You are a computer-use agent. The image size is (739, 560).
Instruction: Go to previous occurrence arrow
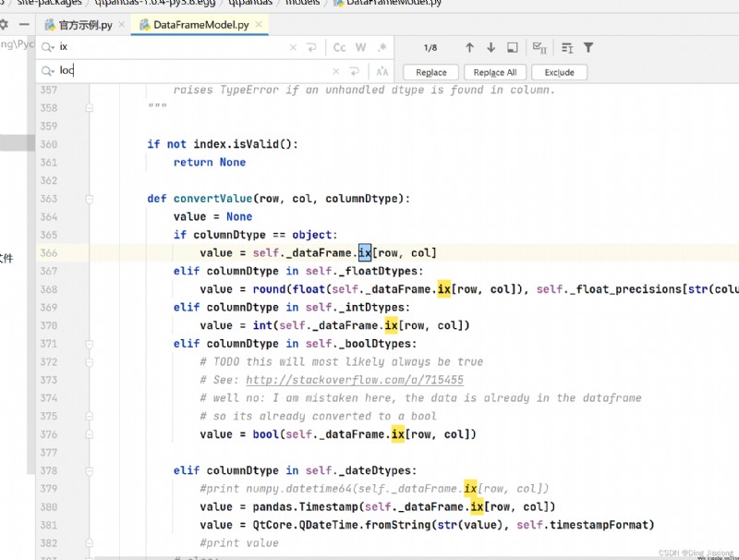pos(469,48)
